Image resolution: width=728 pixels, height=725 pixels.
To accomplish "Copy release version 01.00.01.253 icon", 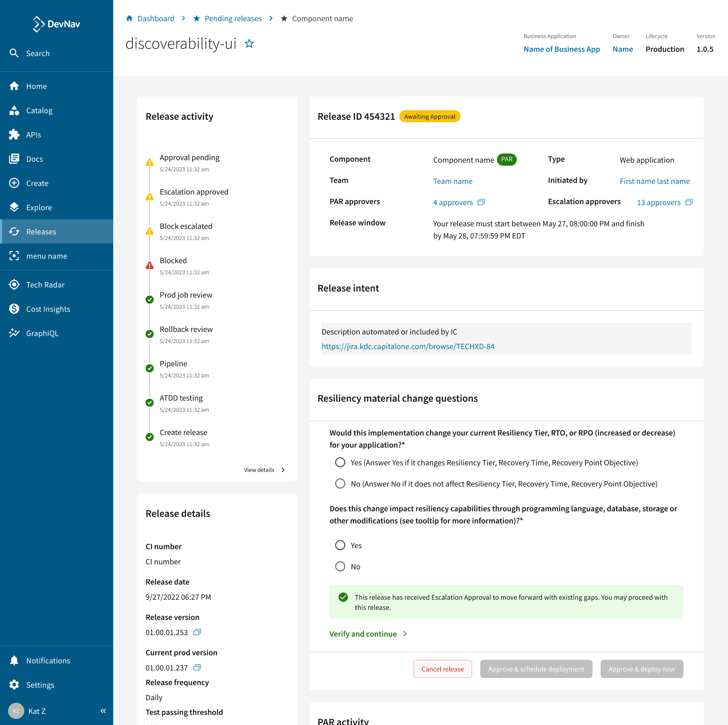I will [x=197, y=632].
